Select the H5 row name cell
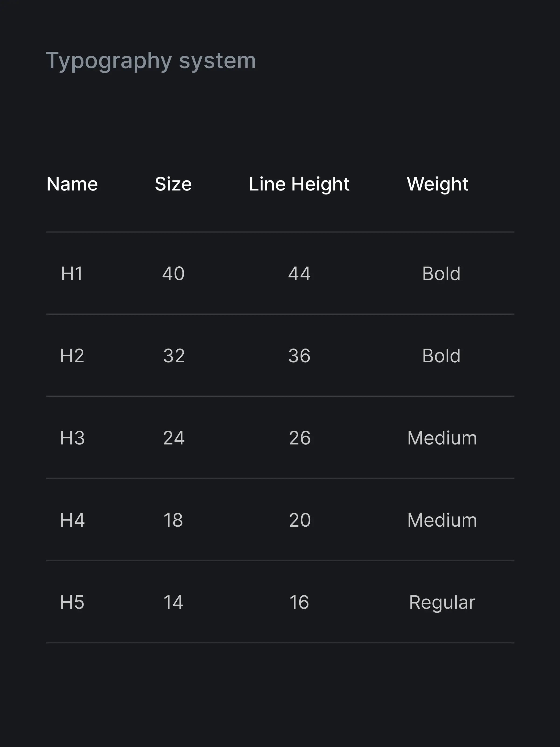The image size is (560, 747). 72,603
